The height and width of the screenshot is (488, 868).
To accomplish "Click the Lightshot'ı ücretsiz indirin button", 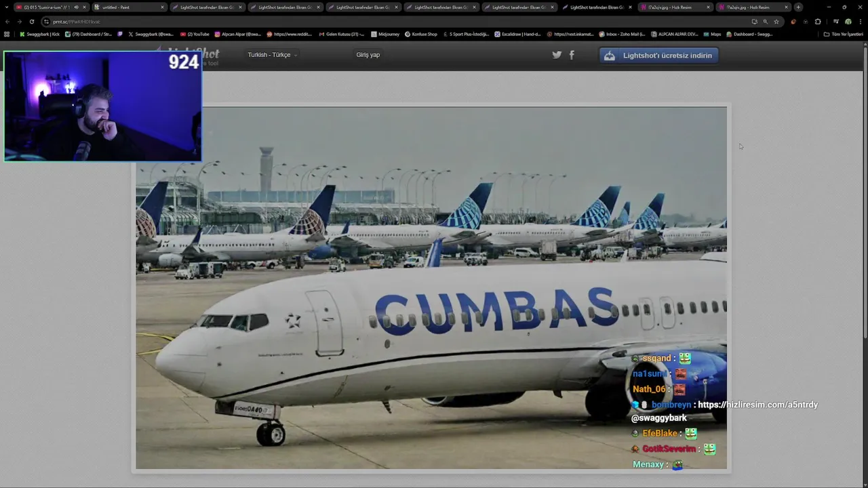I will click(658, 56).
